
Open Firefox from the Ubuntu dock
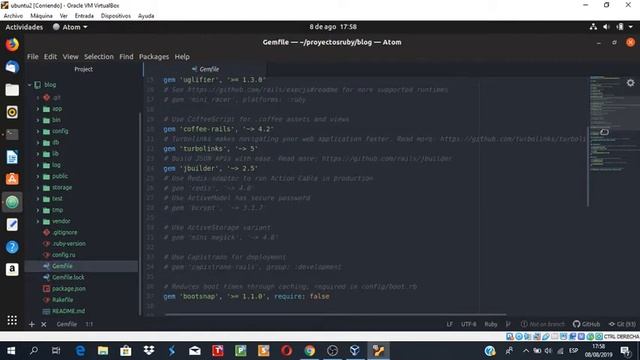[12, 44]
